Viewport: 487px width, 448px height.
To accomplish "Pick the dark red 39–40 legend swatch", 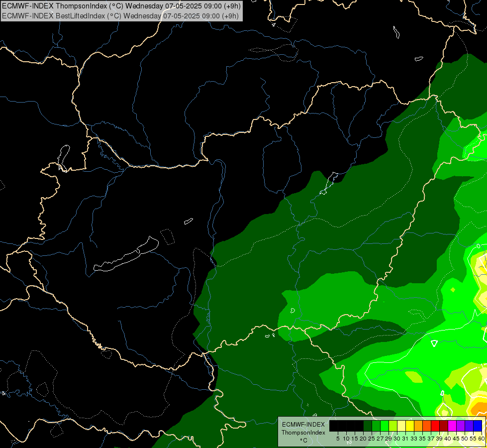I will 444,426.
